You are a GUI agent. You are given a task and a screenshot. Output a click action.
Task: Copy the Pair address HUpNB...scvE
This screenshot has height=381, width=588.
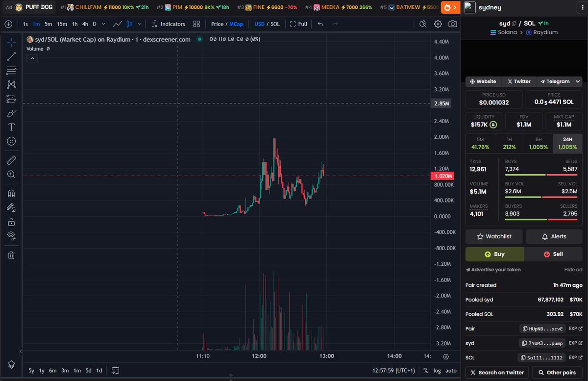[542, 329]
